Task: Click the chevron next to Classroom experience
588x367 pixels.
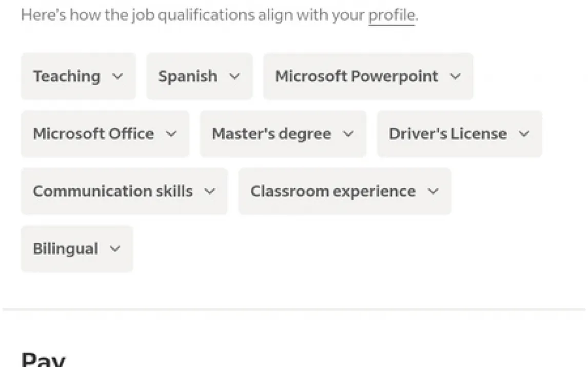Action: coord(434,191)
